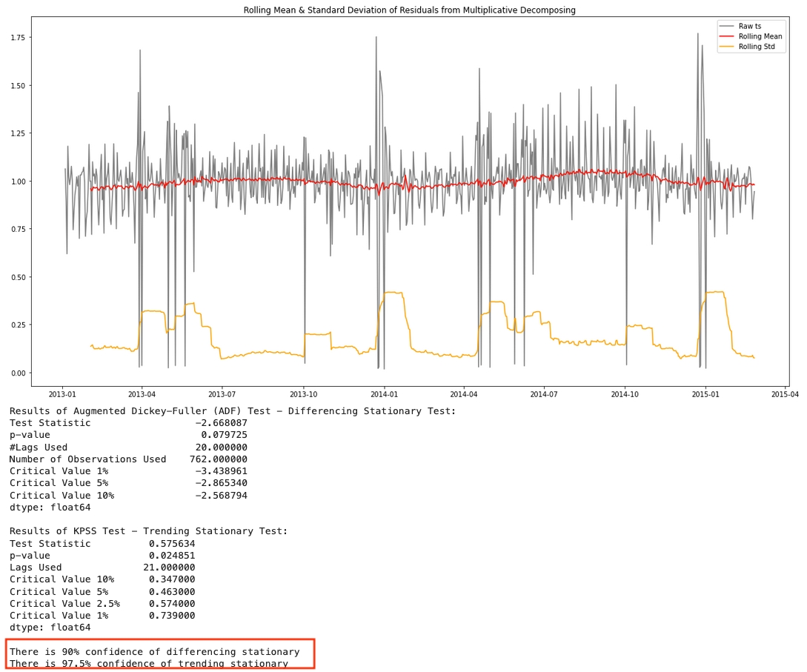807x672 pixels.
Task: Click the 97.5% confidence trending stationary line
Action: (x=148, y=663)
